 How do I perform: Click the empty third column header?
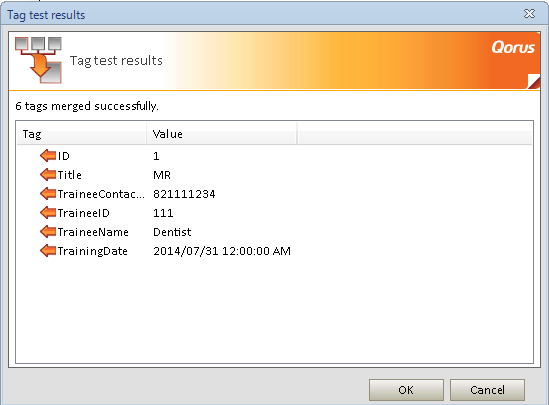pyautogui.click(x=415, y=134)
